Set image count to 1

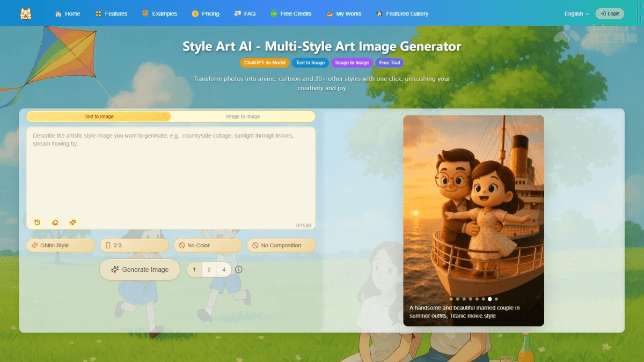194,270
